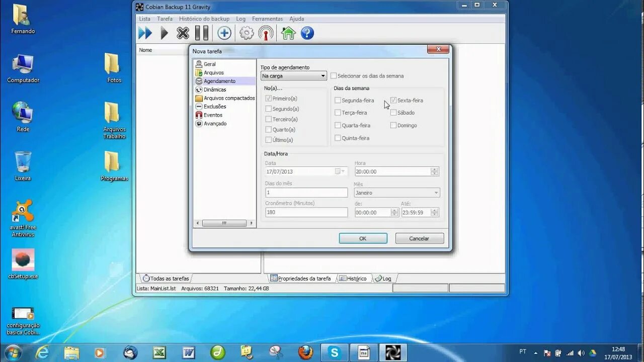Image resolution: width=644 pixels, height=362 pixels.
Task: Open options via the gear toolbar icon
Action: [247, 33]
